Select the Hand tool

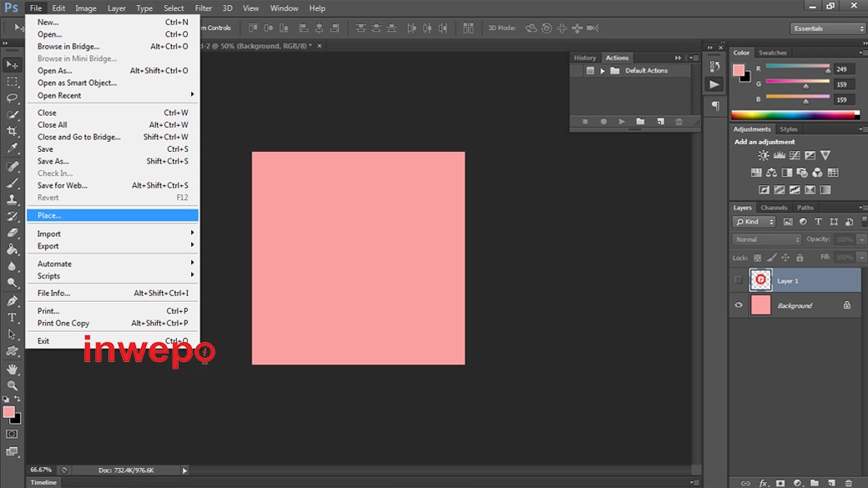13,369
